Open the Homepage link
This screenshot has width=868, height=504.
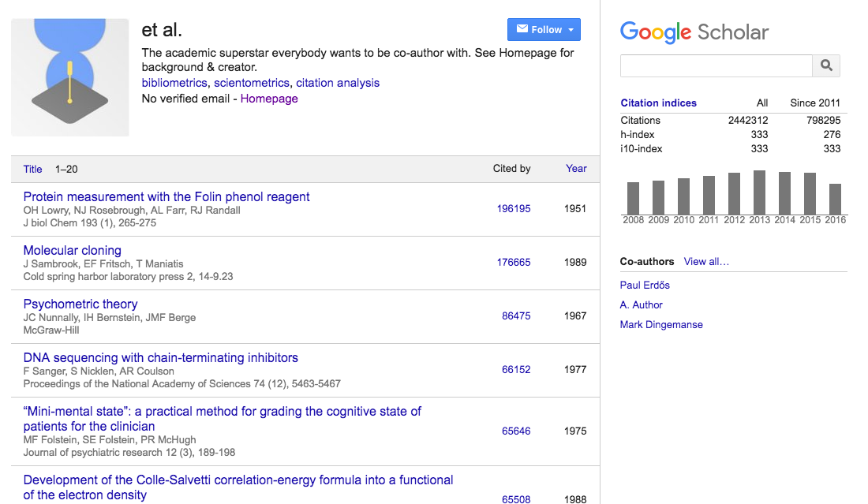269,99
